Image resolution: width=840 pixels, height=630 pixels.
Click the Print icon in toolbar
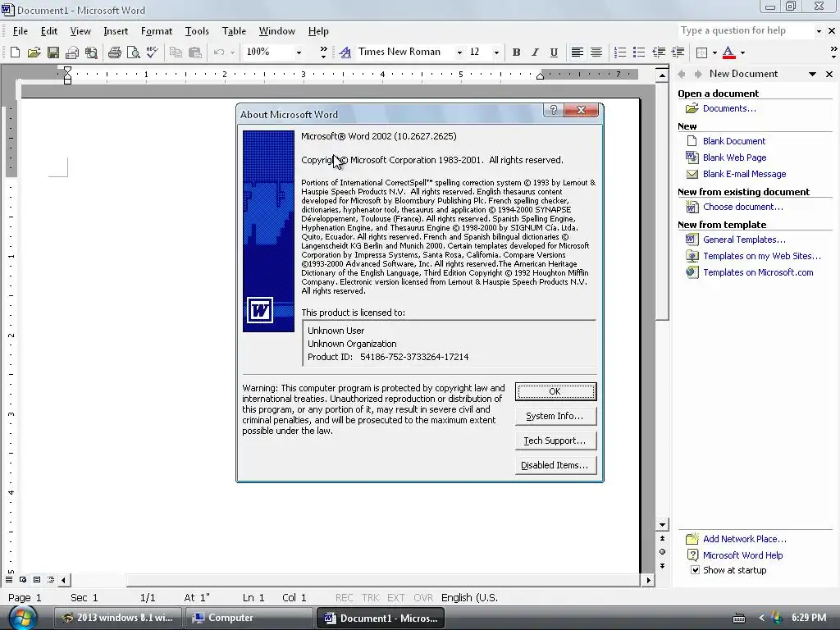pyautogui.click(x=114, y=52)
